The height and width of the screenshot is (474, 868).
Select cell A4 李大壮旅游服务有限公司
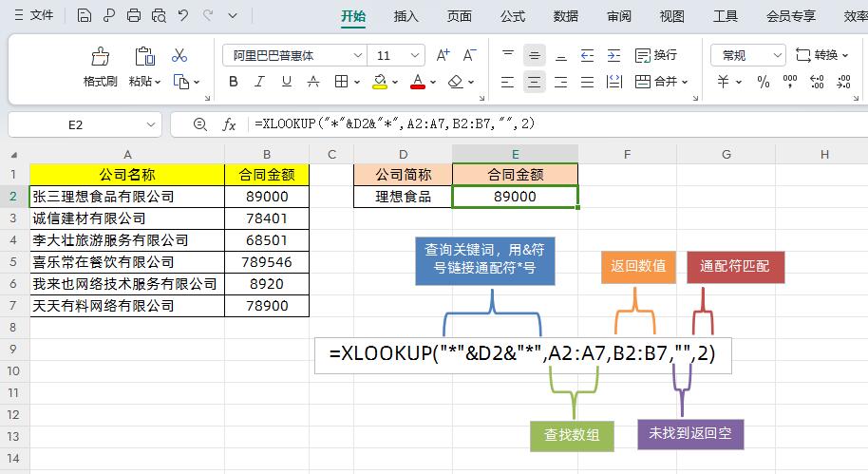coord(127,240)
